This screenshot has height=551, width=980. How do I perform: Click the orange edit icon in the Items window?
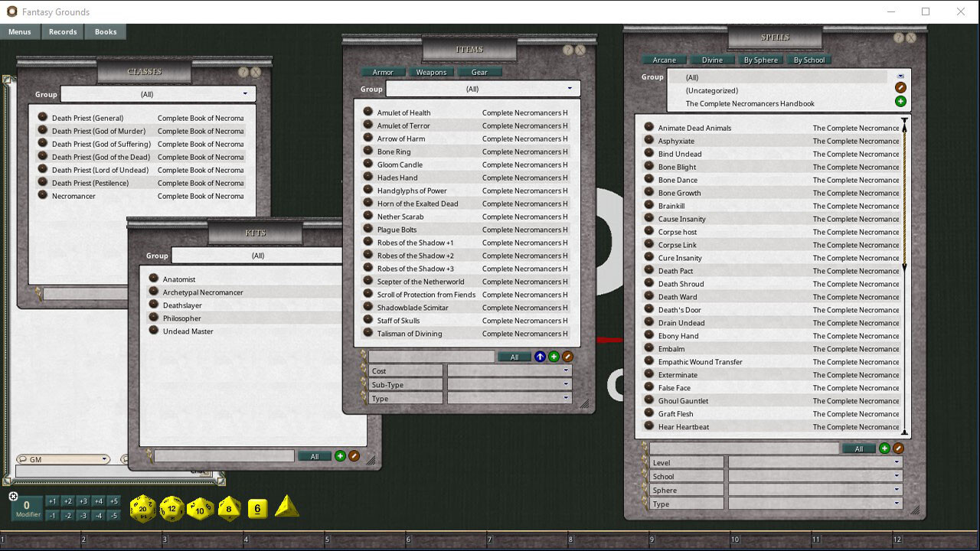(x=567, y=356)
